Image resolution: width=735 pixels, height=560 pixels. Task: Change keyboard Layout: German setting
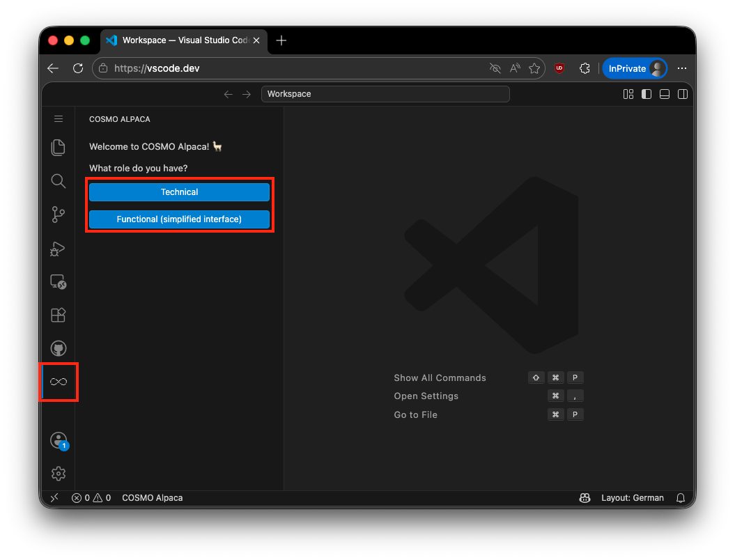point(633,498)
